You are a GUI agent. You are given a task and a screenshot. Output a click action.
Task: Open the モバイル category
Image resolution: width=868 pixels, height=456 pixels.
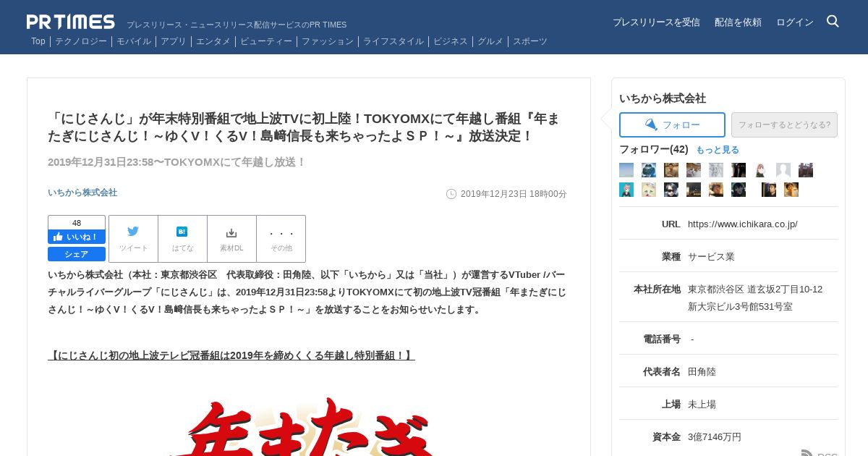134,41
